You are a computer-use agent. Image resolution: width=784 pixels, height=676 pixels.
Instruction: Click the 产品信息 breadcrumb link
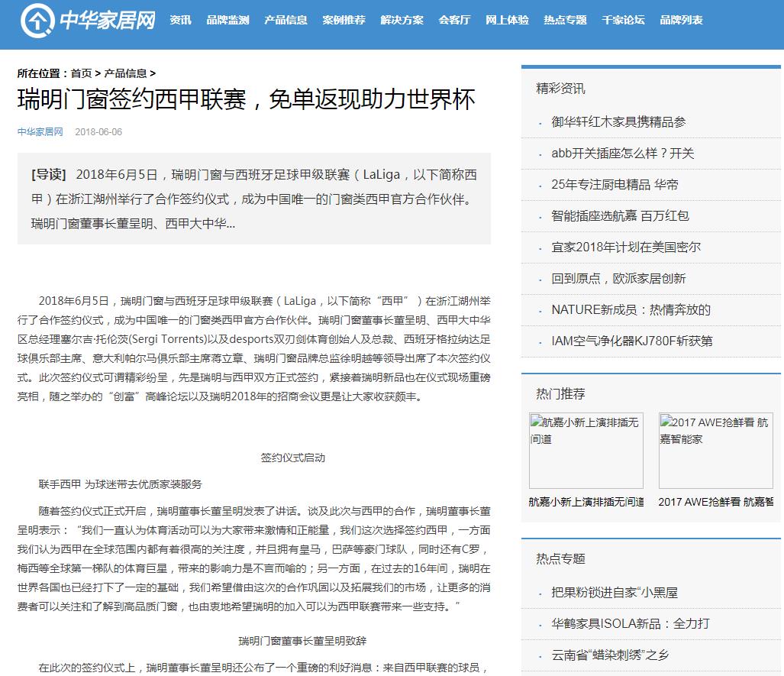125,73
